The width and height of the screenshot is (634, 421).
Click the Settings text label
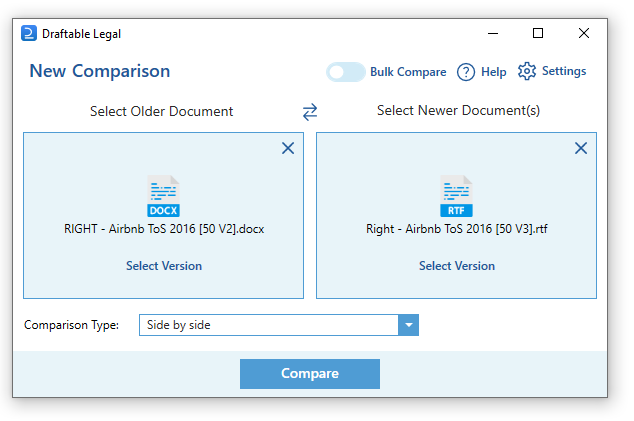pos(564,71)
